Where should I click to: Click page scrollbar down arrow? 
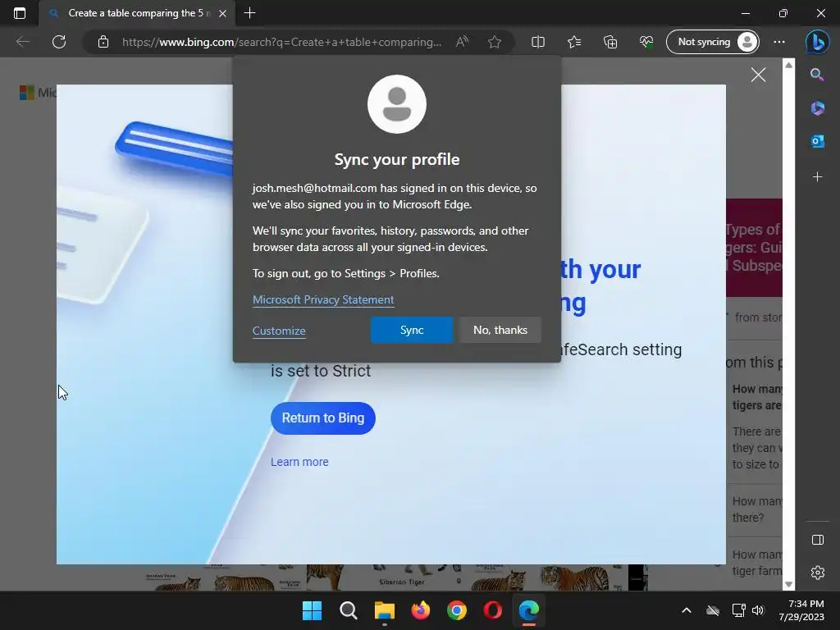(x=788, y=584)
